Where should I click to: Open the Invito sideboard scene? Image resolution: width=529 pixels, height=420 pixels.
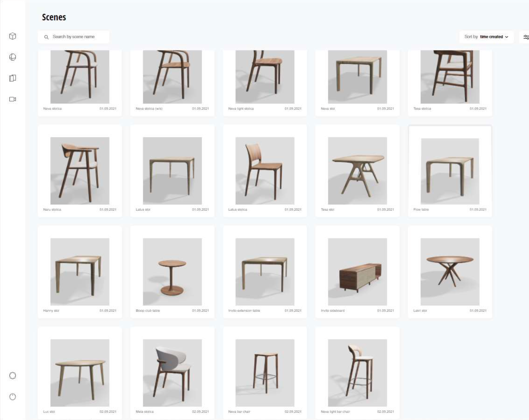coord(357,272)
